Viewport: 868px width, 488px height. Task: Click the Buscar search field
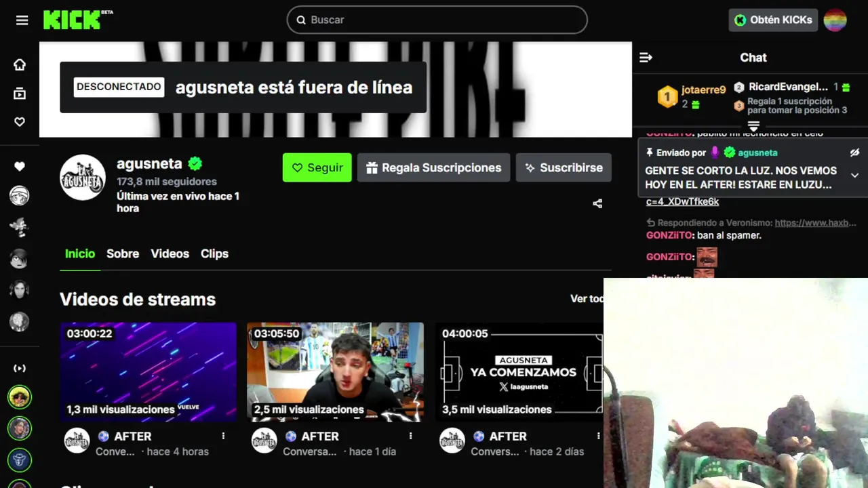tap(437, 20)
